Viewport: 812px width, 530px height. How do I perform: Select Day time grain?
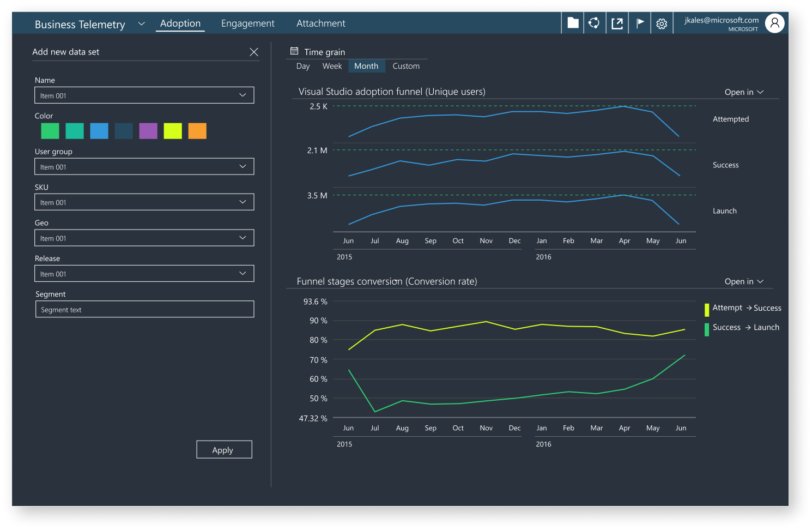(303, 66)
